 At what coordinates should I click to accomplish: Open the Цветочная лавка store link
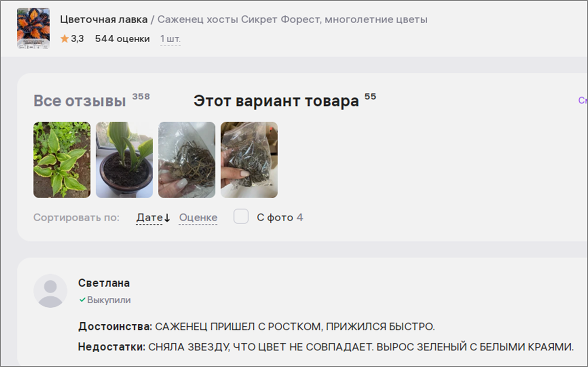click(x=104, y=20)
